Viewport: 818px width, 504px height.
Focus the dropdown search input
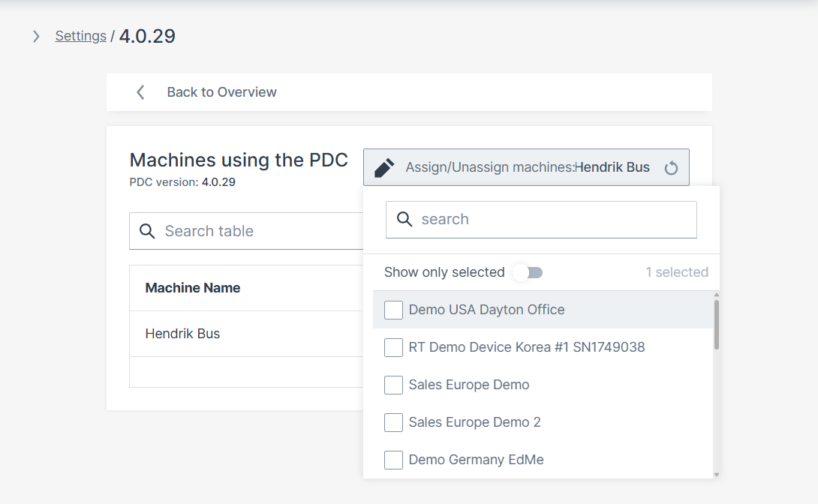pyautogui.click(x=552, y=219)
